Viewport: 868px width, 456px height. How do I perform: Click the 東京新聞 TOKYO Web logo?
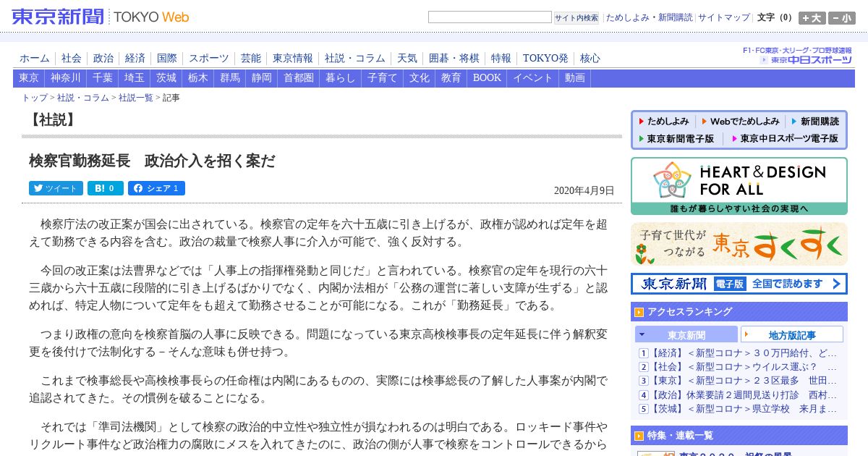[101, 17]
